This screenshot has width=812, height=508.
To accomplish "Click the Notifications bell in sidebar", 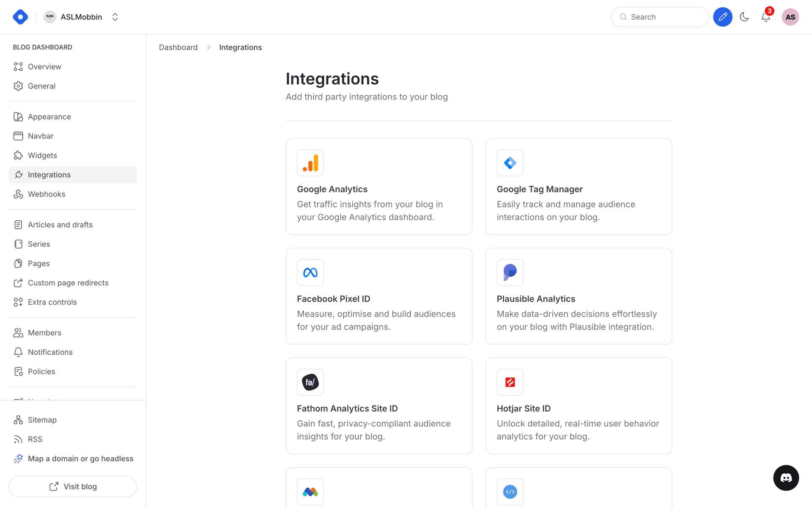I will [18, 352].
